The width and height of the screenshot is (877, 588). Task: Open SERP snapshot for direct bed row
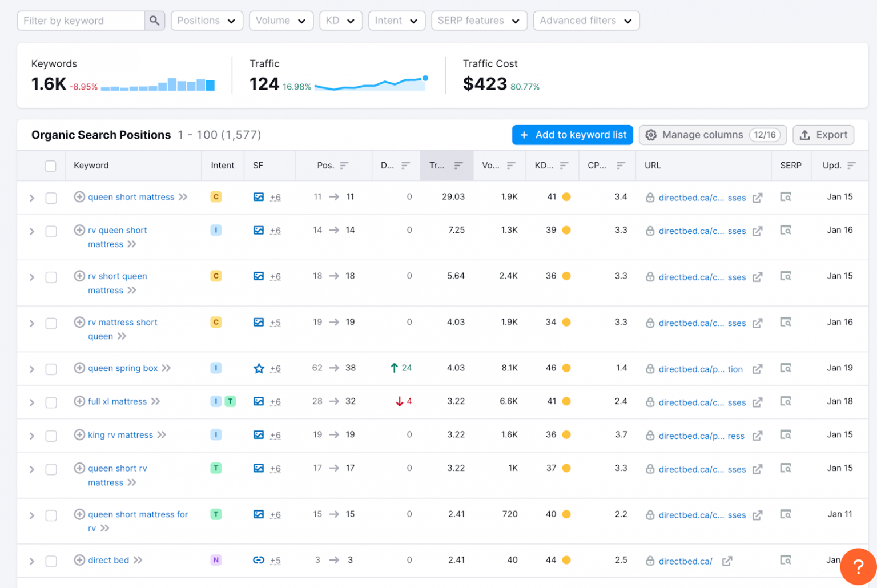click(786, 560)
